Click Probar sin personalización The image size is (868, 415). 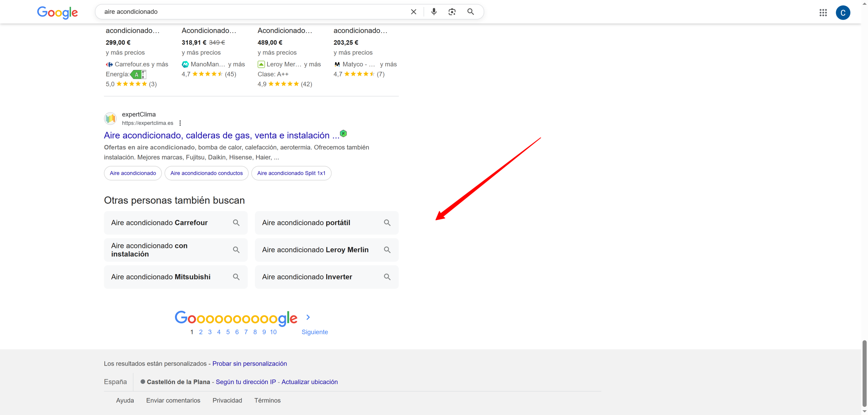pos(250,364)
